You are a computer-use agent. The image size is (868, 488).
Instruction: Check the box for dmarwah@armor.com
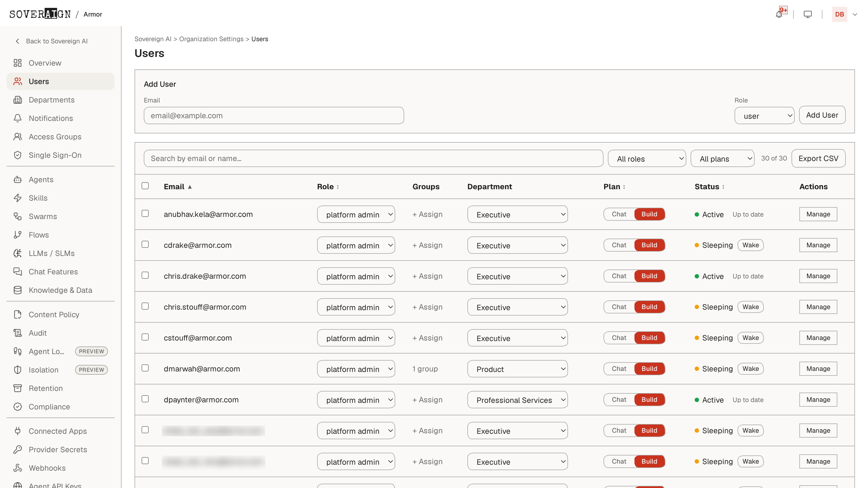coord(145,368)
